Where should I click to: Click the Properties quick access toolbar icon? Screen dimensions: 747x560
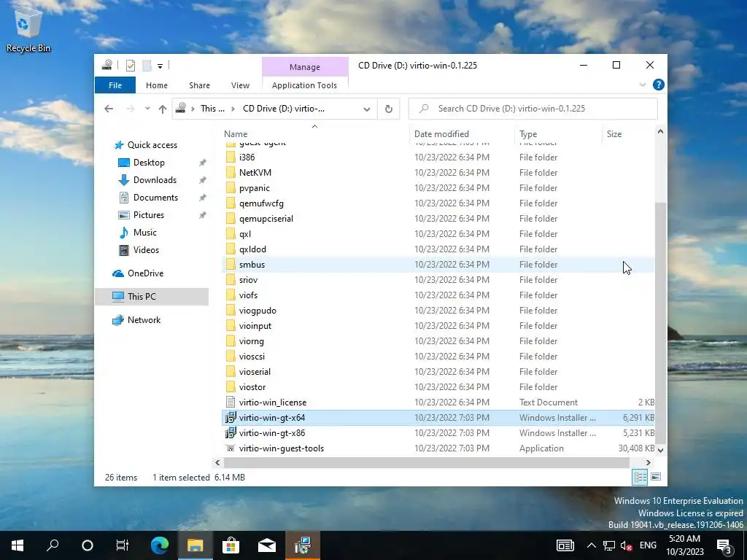131,66
